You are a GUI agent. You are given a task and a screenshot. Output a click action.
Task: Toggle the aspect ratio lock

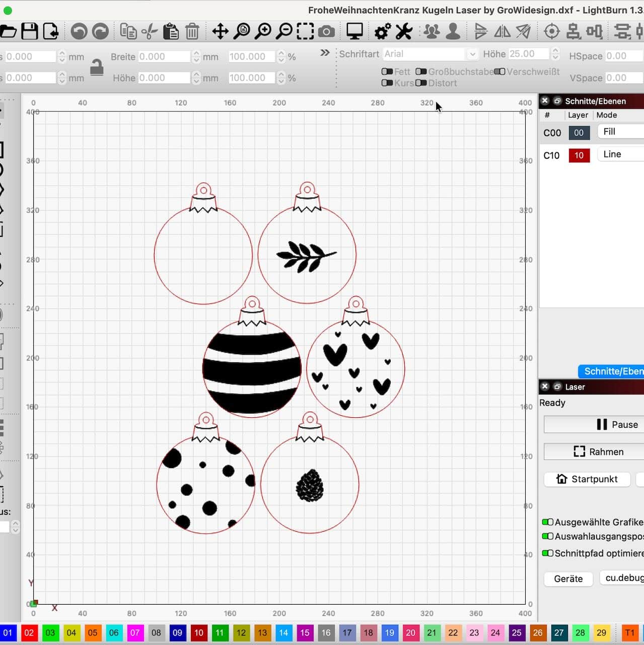click(97, 67)
